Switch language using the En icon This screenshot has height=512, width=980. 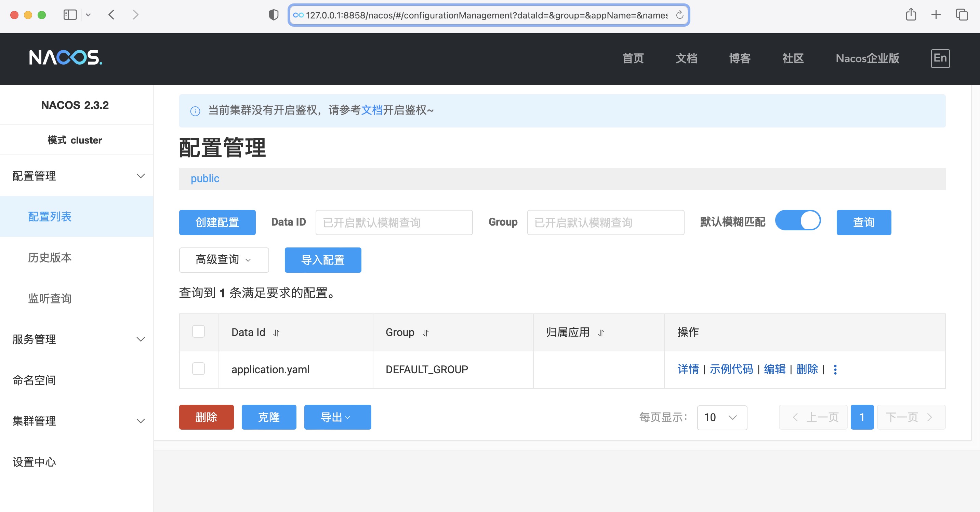click(x=940, y=58)
